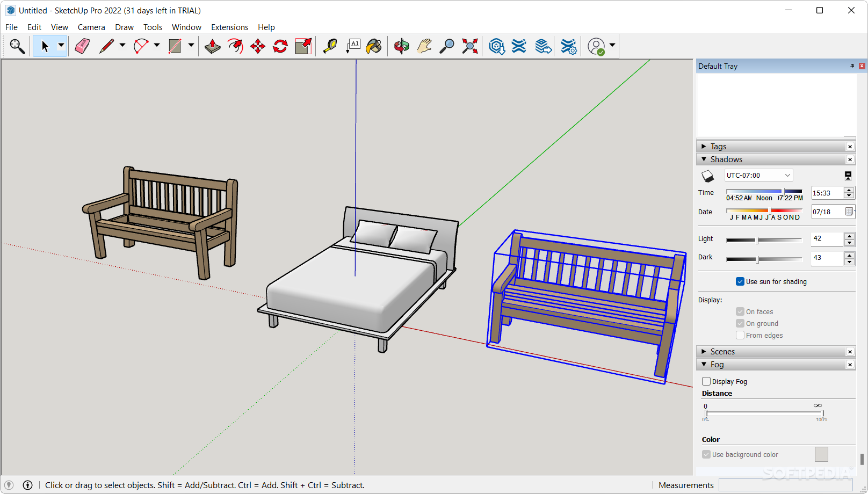Open the Window menu
The width and height of the screenshot is (868, 494).
[186, 27]
